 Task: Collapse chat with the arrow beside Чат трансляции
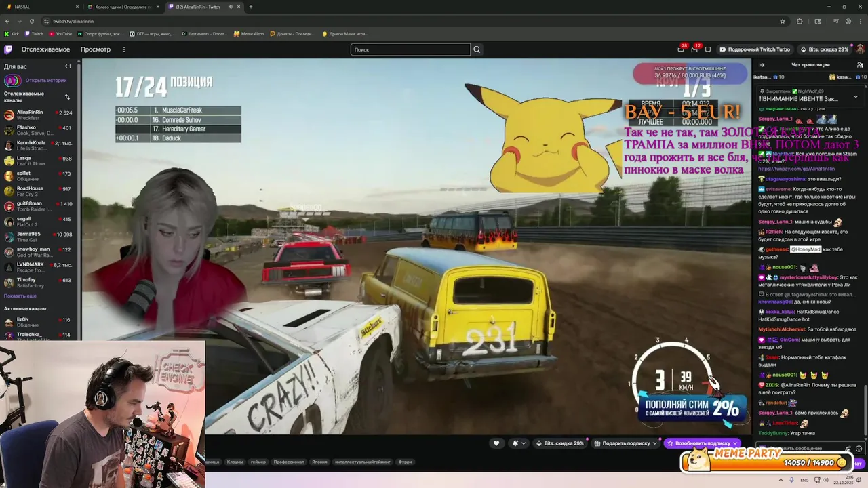pos(761,65)
